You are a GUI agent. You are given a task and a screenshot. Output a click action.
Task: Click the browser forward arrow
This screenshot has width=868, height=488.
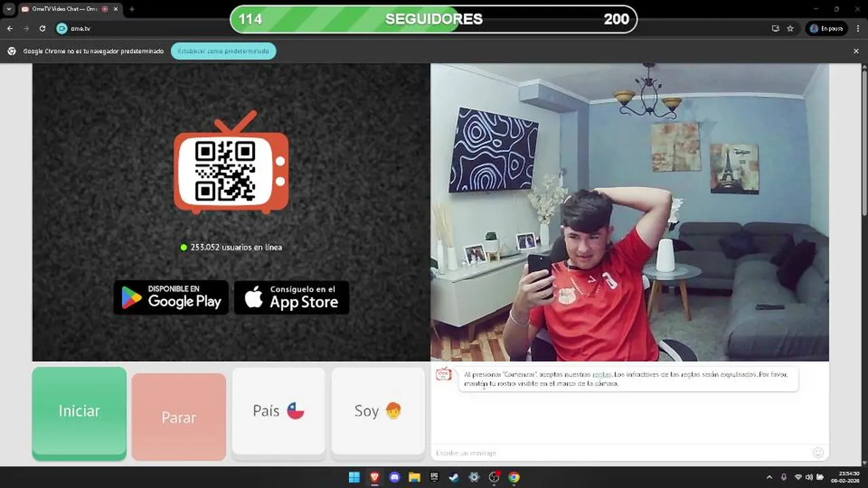[x=26, y=28]
